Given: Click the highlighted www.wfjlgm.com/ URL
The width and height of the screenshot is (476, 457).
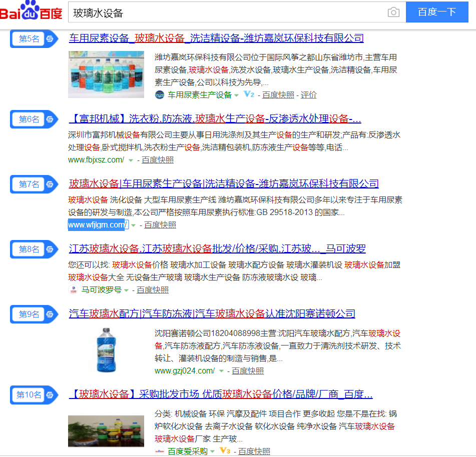Looking at the screenshot, I should [x=97, y=224].
